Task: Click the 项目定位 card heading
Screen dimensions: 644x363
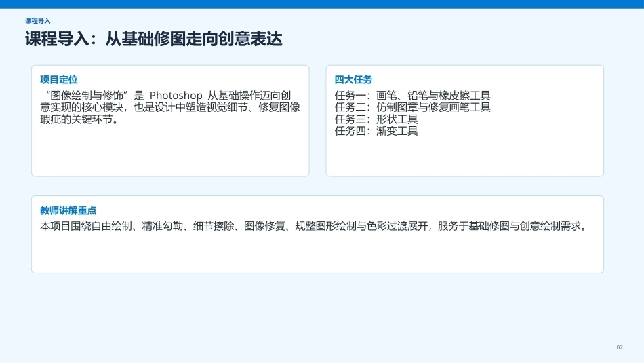Action: pyautogui.click(x=59, y=80)
